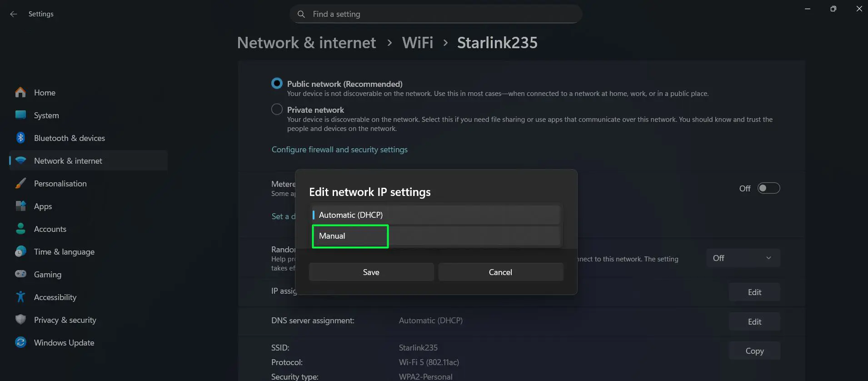Image resolution: width=868 pixels, height=381 pixels.
Task: Open Accessibility settings
Action: click(55, 297)
